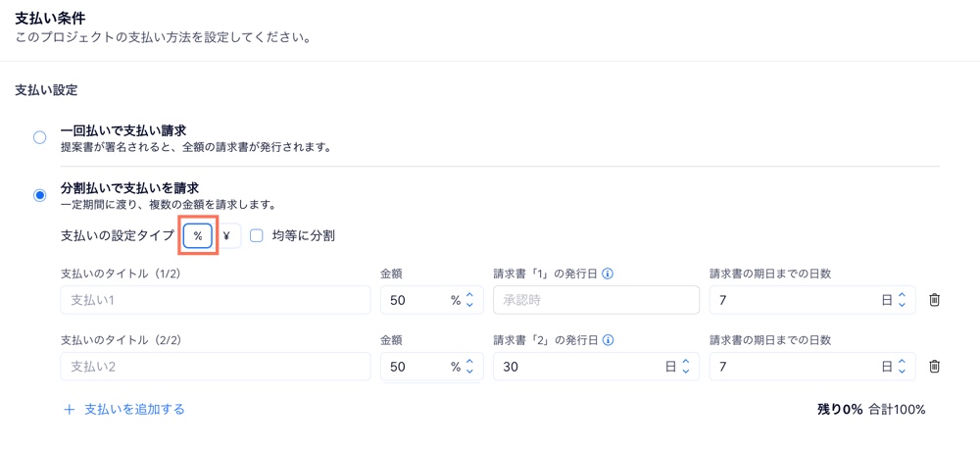Click info icon next to 請求書「2」の発行日
This screenshot has height=451, width=980.
click(x=608, y=341)
